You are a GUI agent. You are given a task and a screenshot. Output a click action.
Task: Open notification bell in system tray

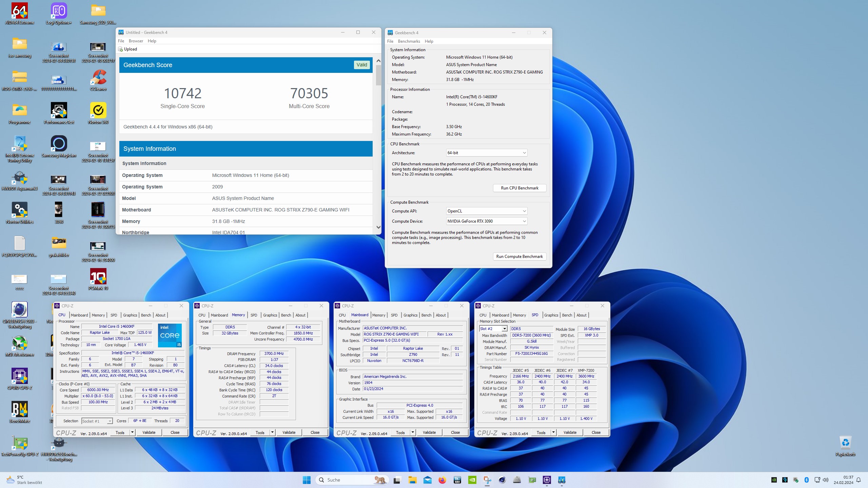(859, 480)
